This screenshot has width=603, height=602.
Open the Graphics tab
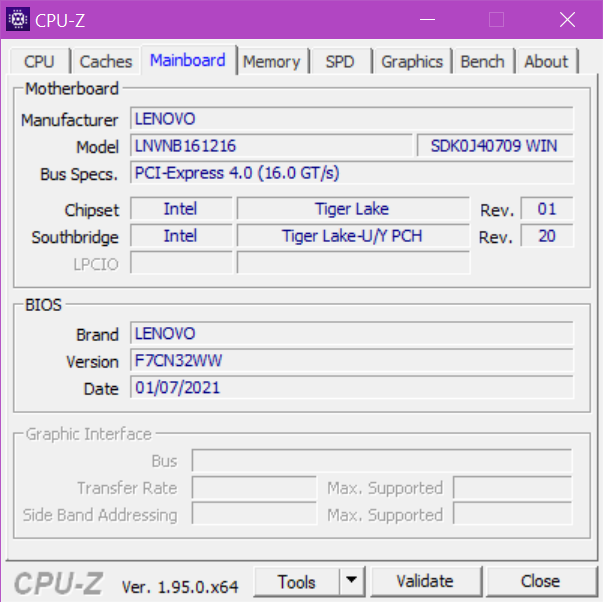tap(411, 62)
